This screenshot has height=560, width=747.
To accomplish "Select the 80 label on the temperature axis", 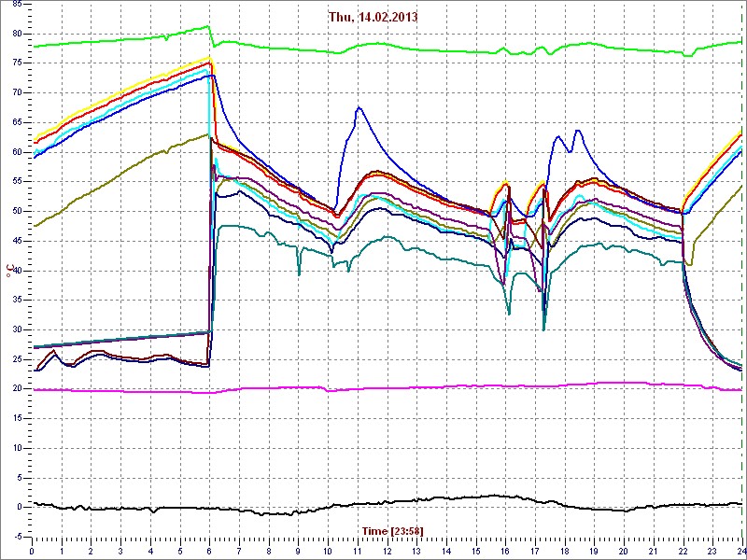I will 17,34.
